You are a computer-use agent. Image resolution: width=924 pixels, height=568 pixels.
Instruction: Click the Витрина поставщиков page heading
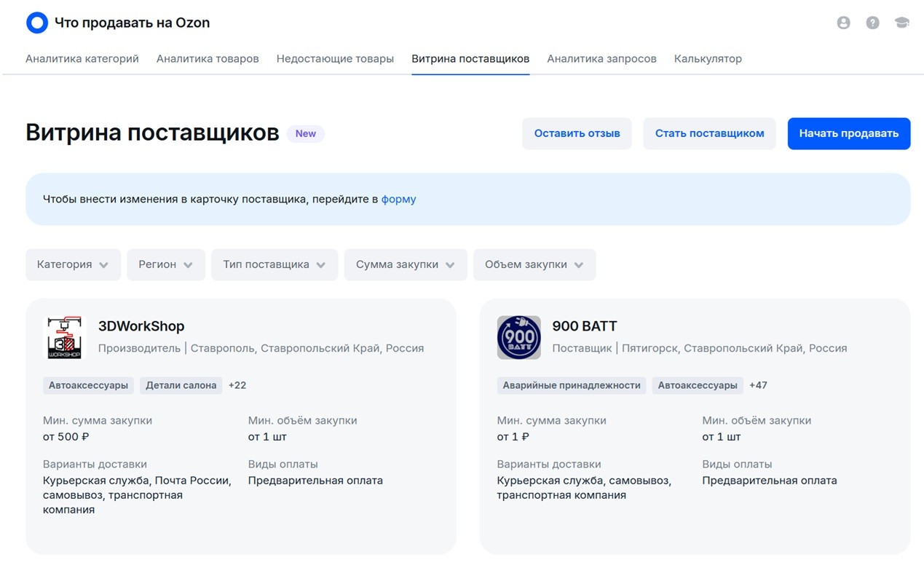coord(152,133)
